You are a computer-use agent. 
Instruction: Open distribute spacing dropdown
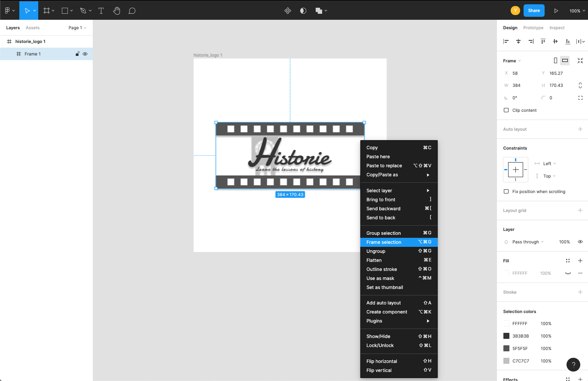pyautogui.click(x=580, y=41)
